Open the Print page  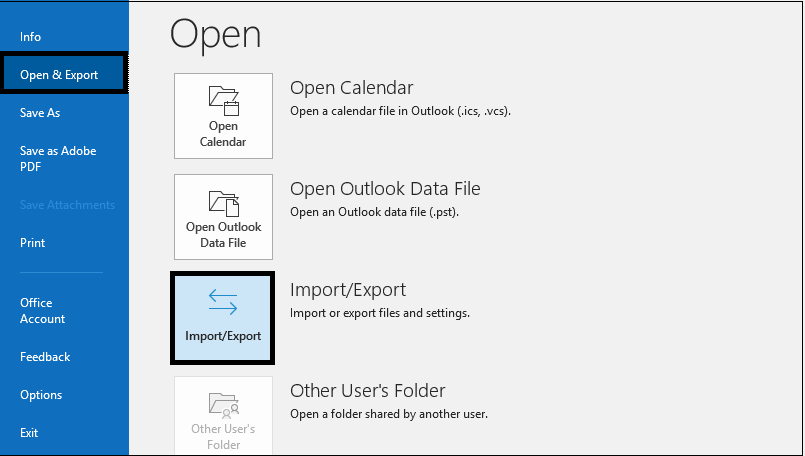coord(33,243)
